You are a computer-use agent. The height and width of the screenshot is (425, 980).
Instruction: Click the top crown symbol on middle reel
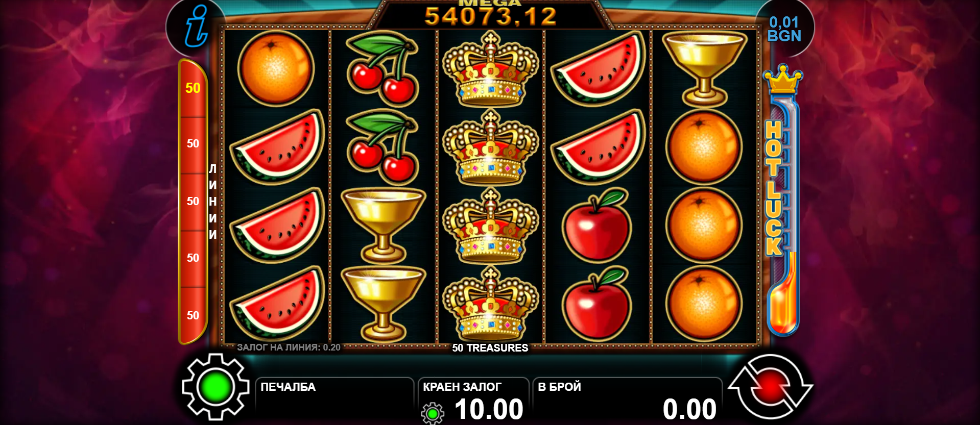490,68
